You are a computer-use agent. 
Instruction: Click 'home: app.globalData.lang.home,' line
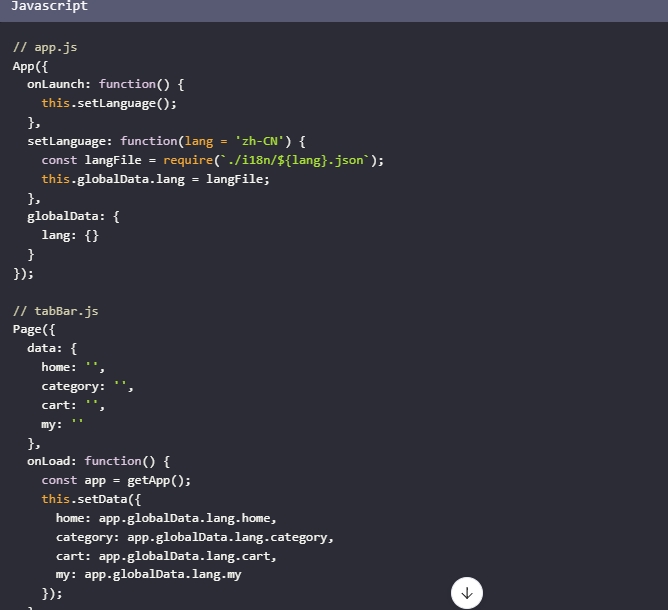coord(166,518)
